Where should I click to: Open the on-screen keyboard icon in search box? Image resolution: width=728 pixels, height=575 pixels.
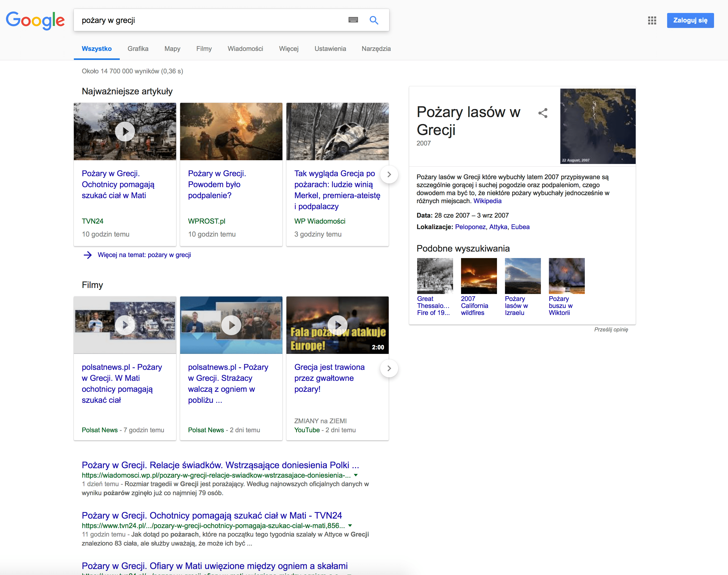[353, 20]
